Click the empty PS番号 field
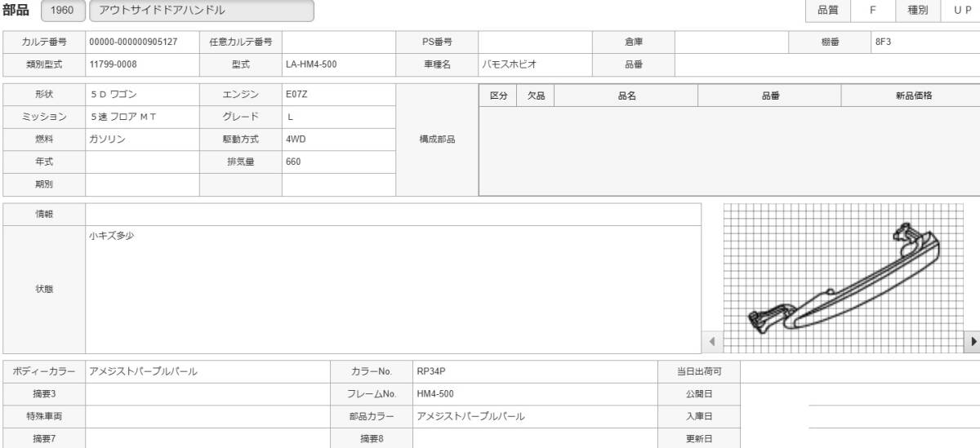Screen dimensions: 980x448 pos(535,41)
